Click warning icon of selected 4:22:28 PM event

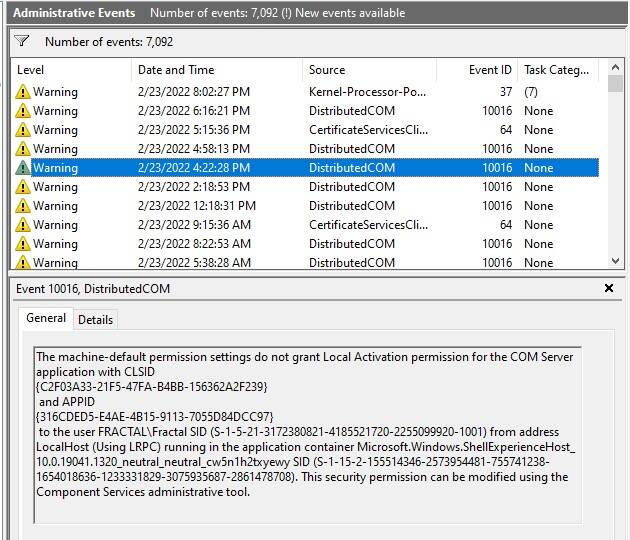(x=23, y=168)
